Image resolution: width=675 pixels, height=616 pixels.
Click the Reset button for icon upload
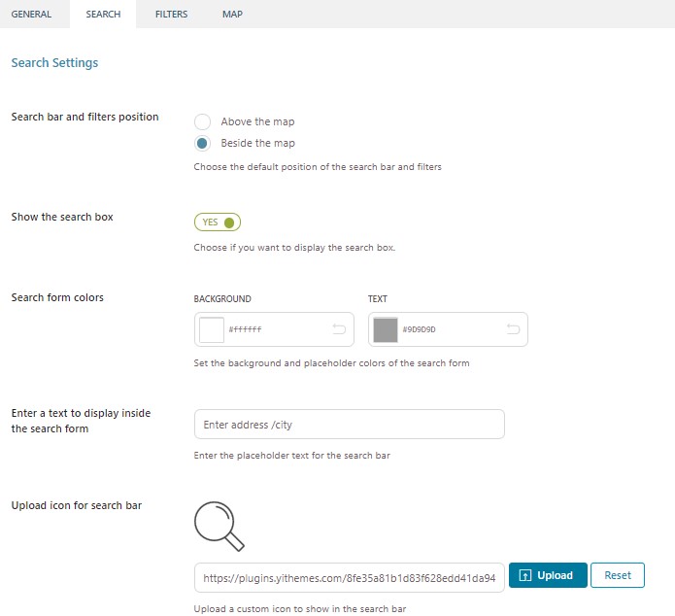coord(618,575)
